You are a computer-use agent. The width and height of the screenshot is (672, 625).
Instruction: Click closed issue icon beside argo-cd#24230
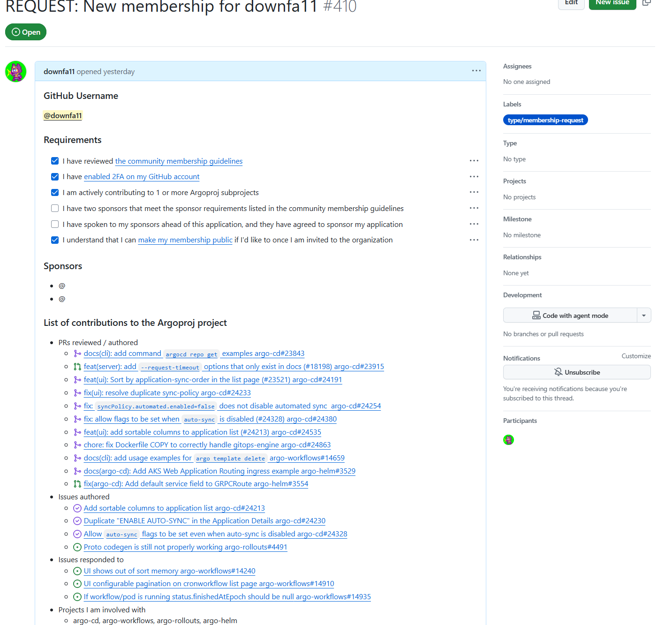[77, 521]
